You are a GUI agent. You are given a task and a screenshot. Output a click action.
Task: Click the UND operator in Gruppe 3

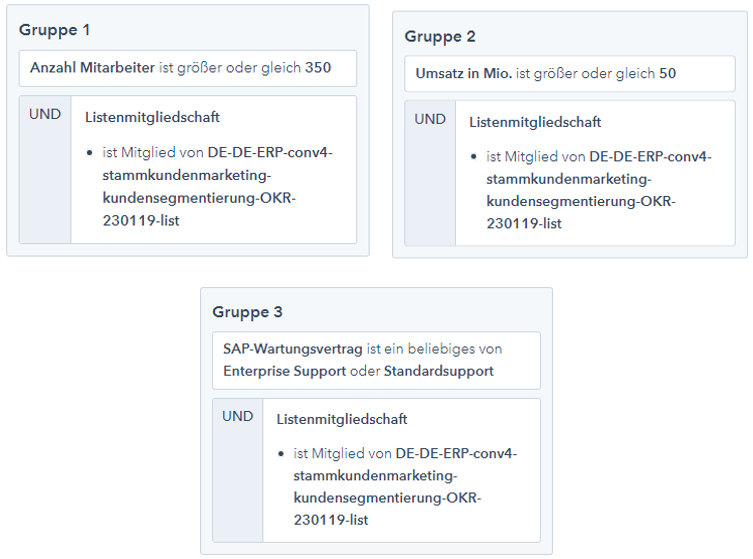point(238,416)
